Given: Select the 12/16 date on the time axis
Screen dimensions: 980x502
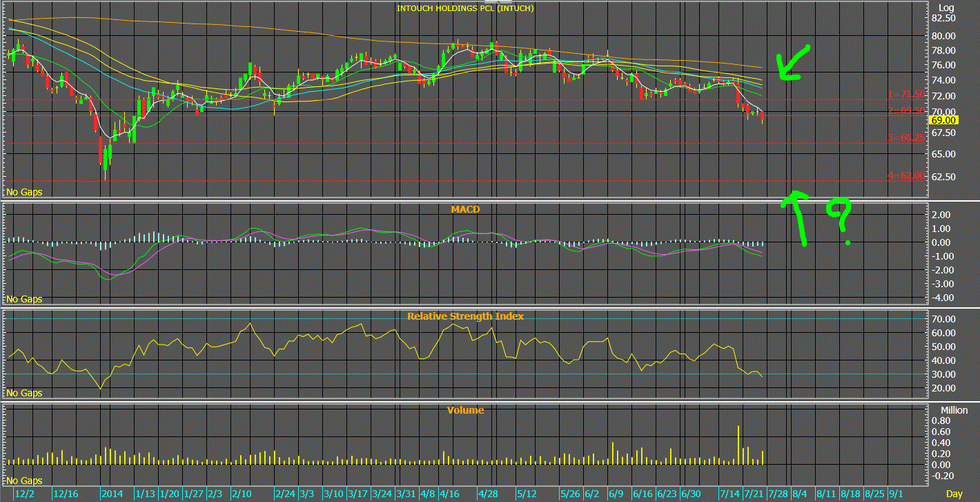Looking at the screenshot, I should [66, 494].
